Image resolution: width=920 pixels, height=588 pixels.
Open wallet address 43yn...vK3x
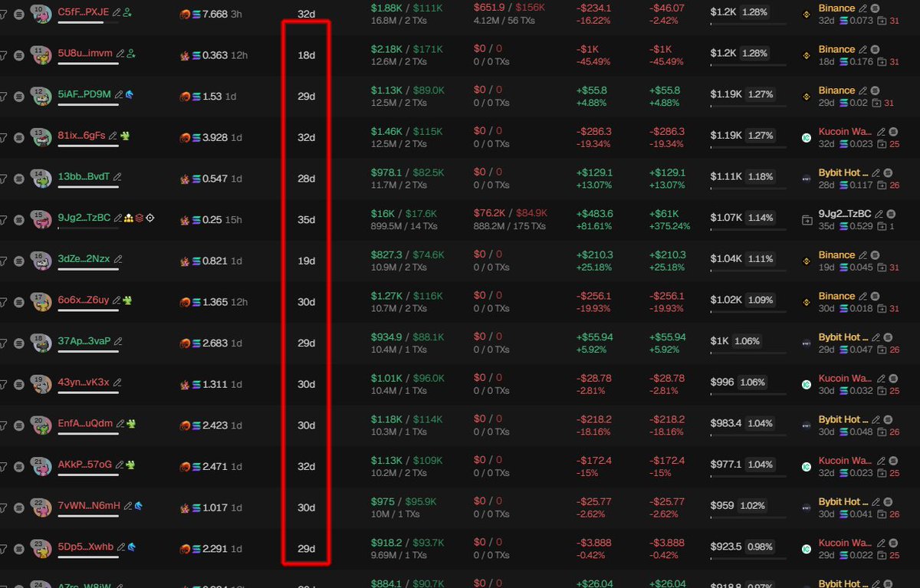[84, 383]
